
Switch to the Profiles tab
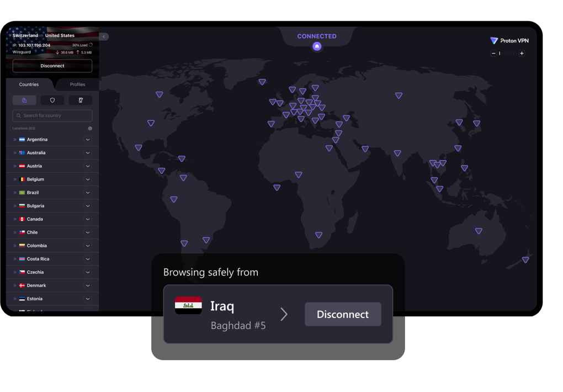pos(77,84)
